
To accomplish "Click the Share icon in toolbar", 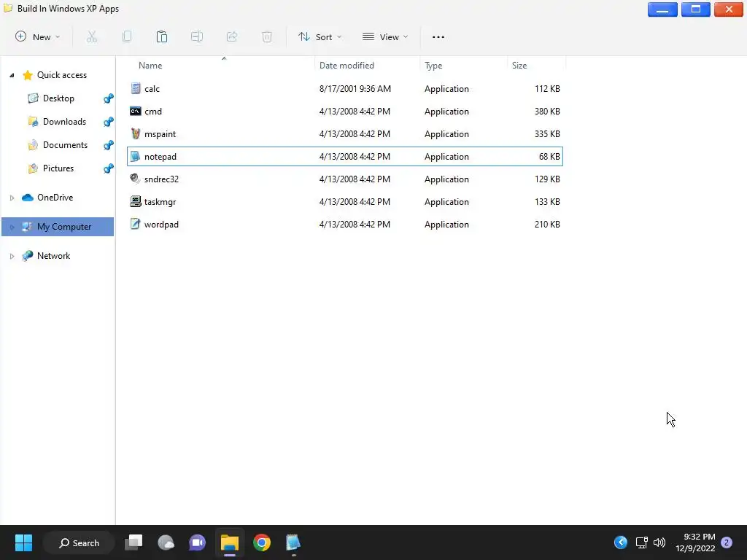I will point(232,36).
